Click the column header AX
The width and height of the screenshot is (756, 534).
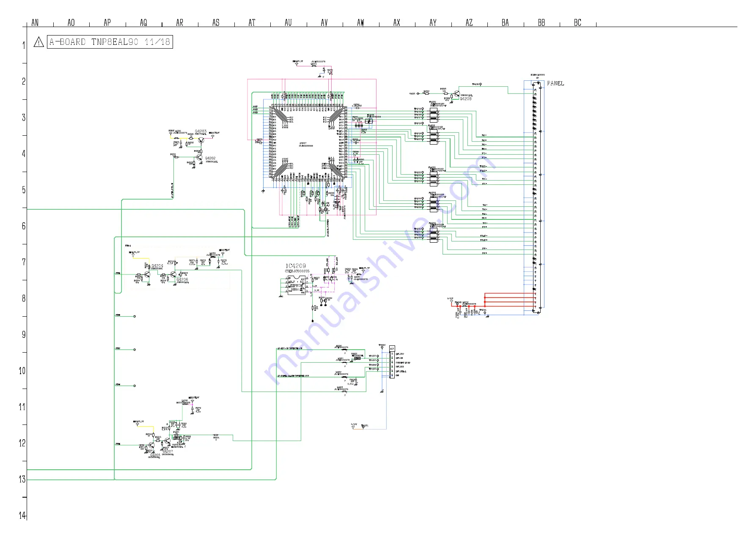coord(397,22)
